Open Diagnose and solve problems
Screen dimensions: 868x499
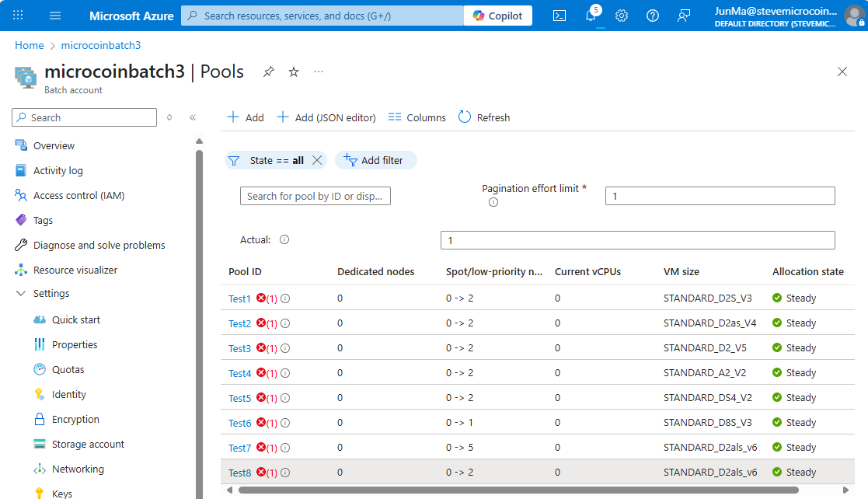coord(99,246)
